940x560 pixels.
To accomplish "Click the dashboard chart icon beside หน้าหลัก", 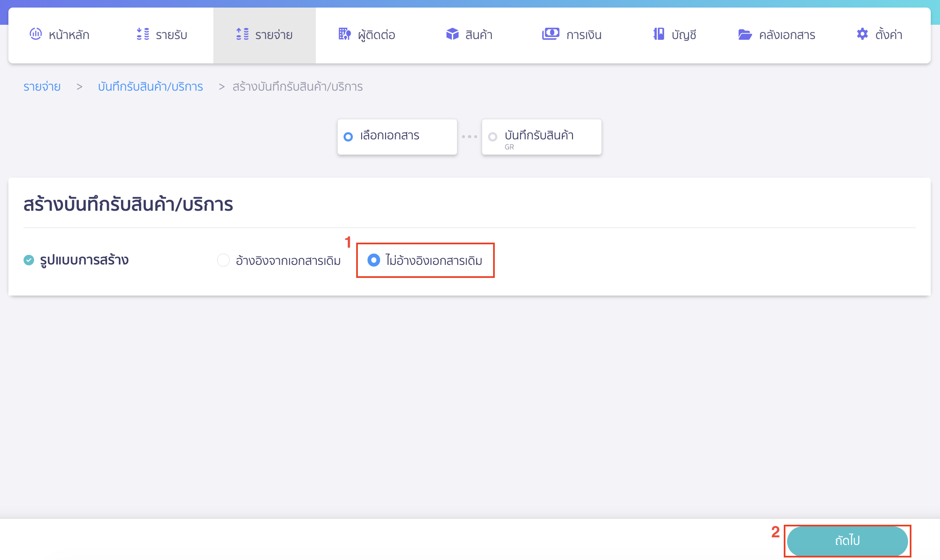I will click(x=36, y=34).
